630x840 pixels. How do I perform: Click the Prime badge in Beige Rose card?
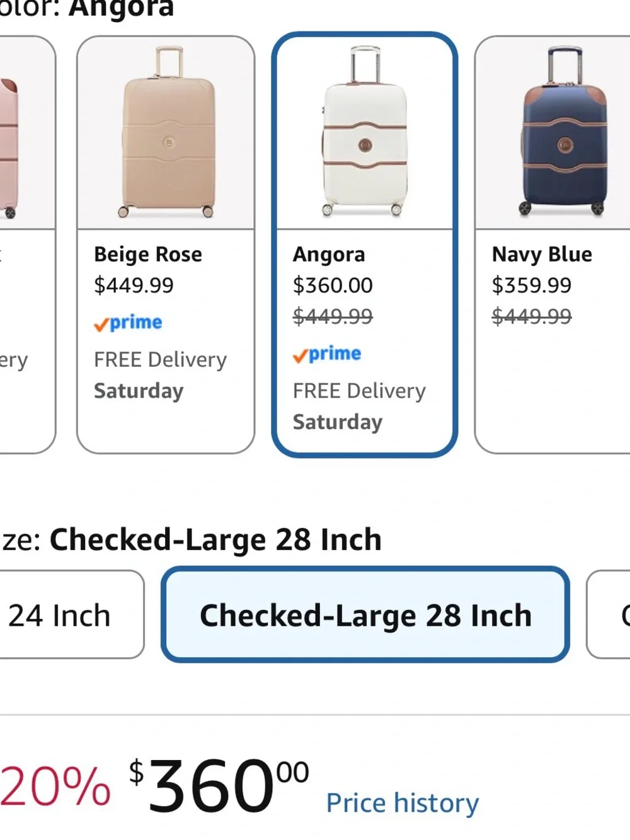pyautogui.click(x=128, y=323)
